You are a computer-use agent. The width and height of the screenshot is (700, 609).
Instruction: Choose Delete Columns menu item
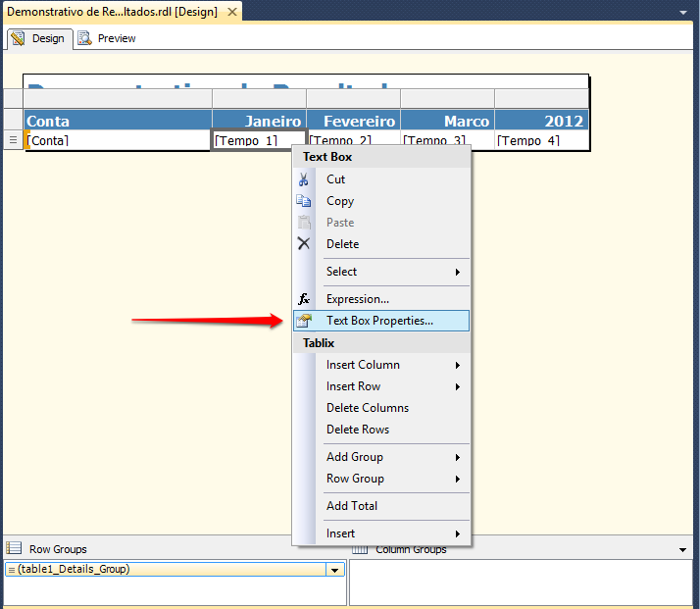click(x=381, y=408)
